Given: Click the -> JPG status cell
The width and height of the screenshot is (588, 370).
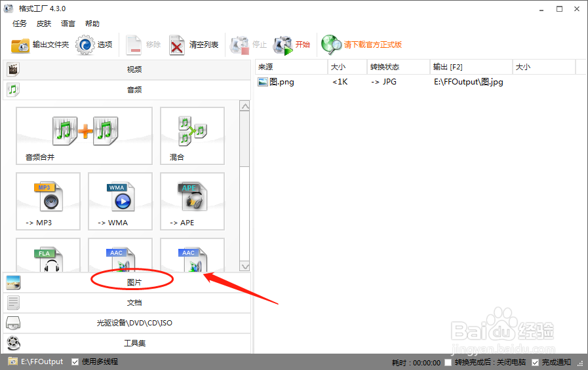Looking at the screenshot, I should (x=383, y=82).
